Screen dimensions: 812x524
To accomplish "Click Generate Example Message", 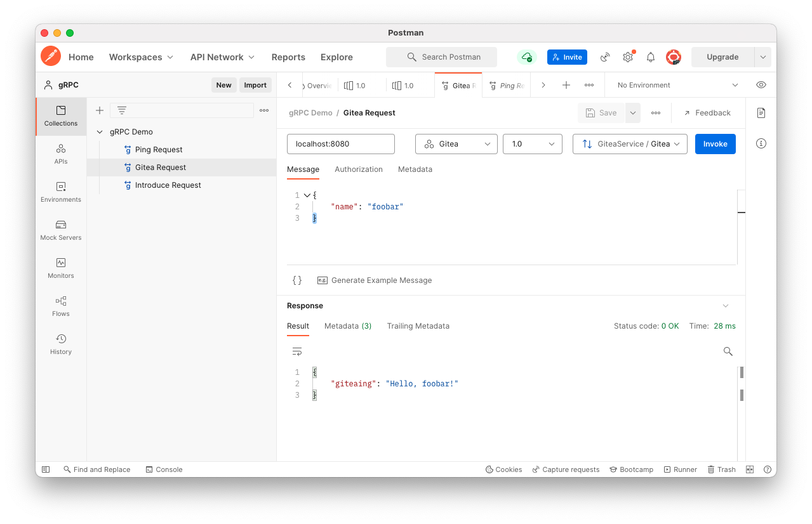I will (375, 280).
